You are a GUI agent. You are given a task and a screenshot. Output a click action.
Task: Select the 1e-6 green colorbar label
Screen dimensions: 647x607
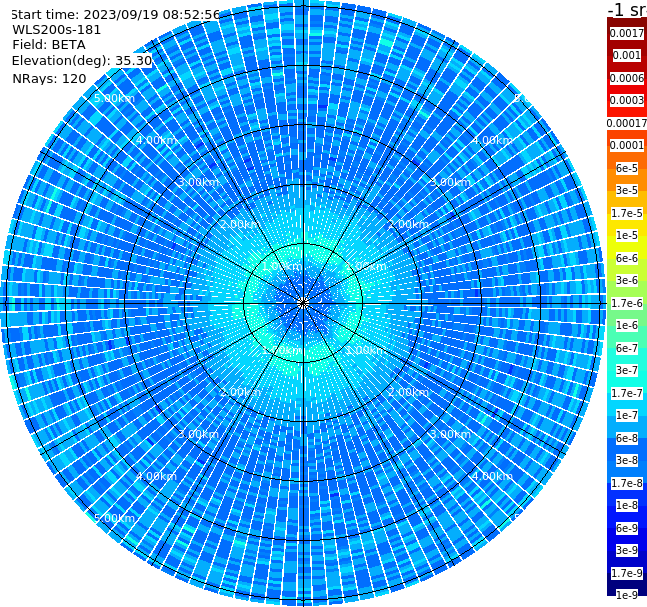pyautogui.click(x=627, y=325)
